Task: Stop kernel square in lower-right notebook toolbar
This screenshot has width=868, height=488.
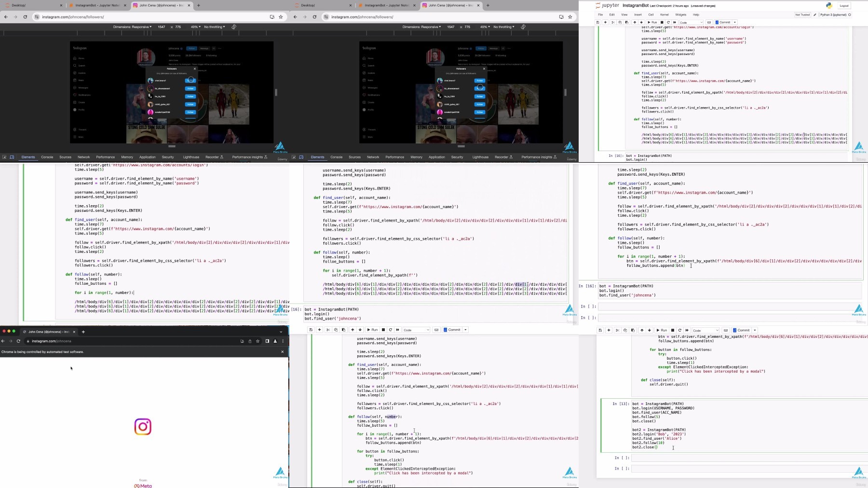Action: [673, 330]
